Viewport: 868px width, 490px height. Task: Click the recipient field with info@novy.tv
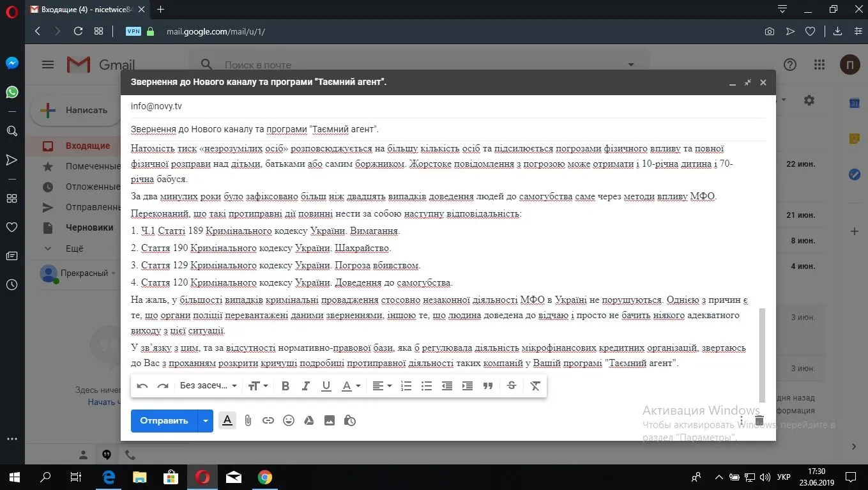coord(447,106)
